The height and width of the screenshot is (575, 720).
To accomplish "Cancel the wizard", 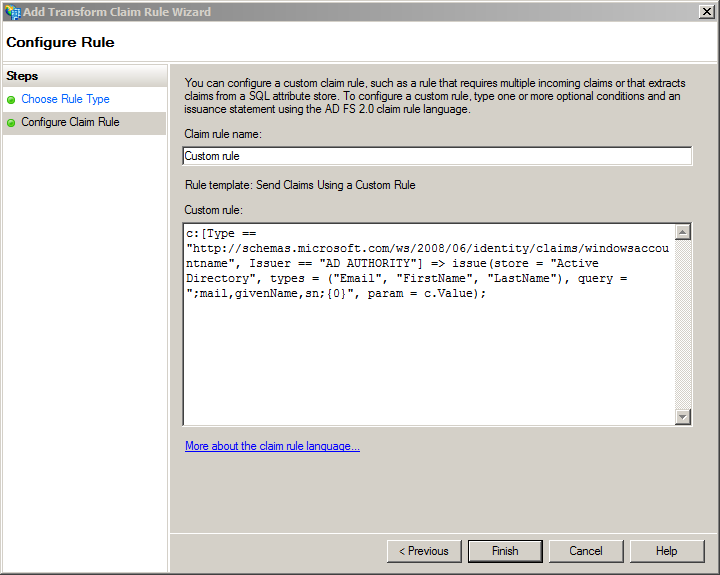I will point(586,551).
